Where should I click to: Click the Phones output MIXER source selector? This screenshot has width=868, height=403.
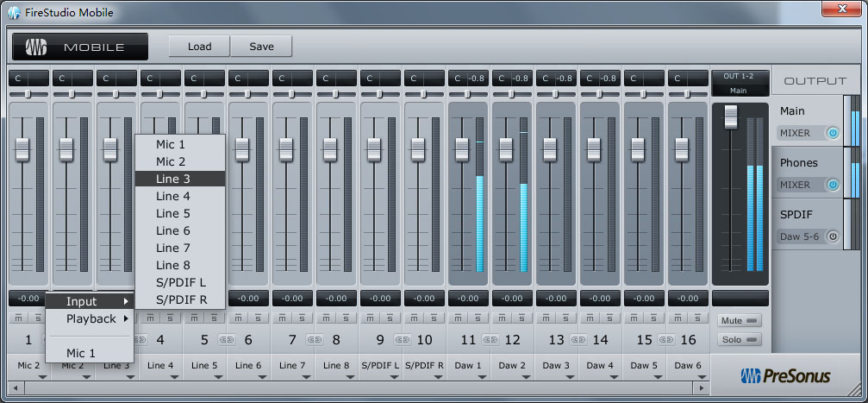[801, 185]
